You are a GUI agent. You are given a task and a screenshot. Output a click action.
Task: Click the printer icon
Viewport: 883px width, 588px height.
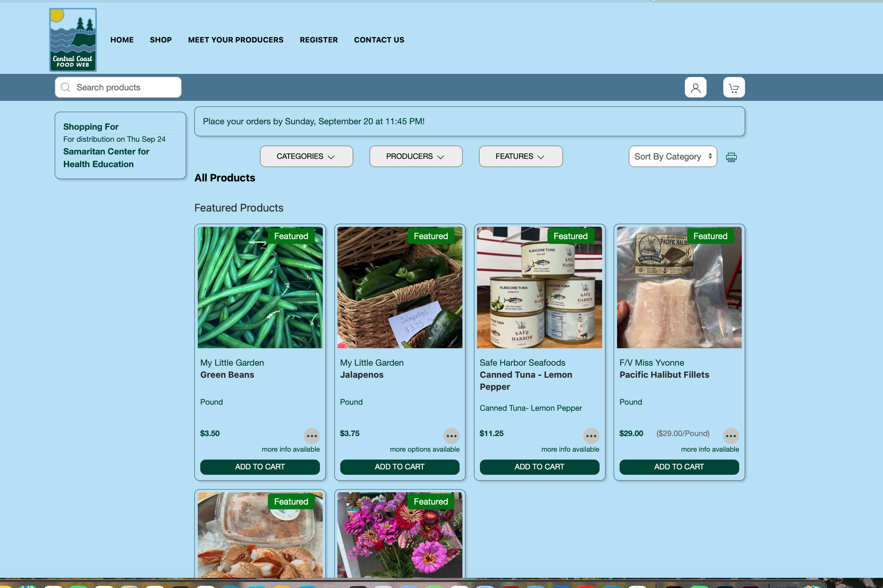pos(731,157)
